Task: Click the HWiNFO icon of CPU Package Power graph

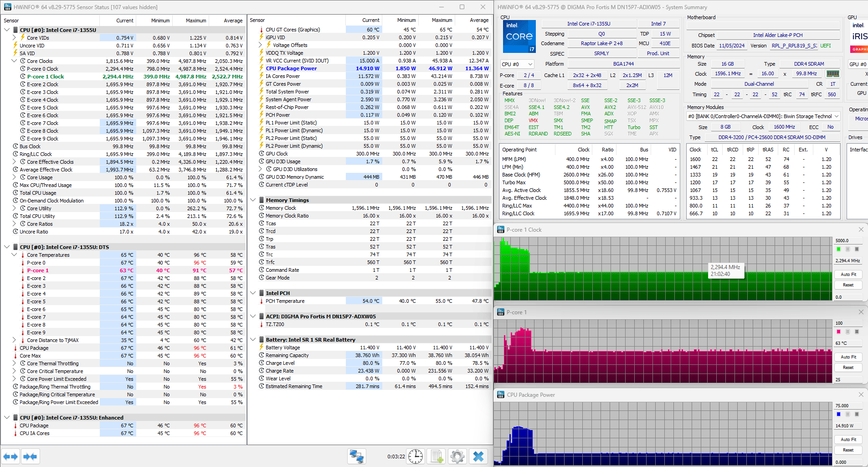Action: tap(501, 395)
